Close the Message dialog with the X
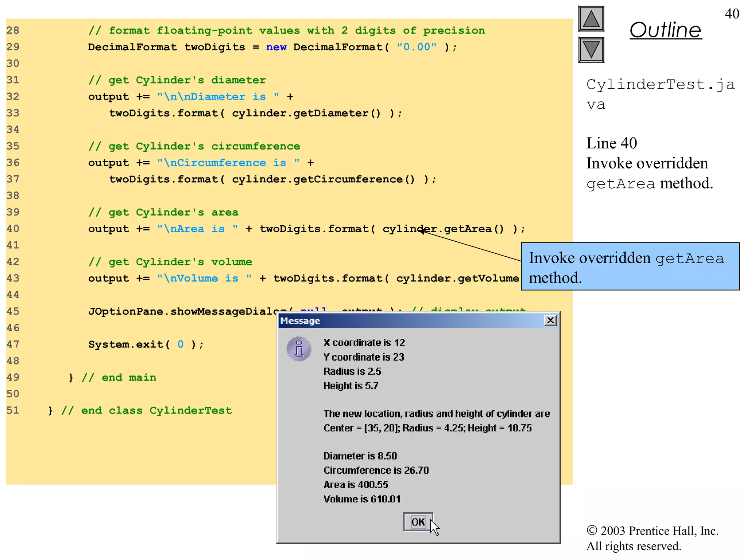747x560 pixels. point(550,320)
